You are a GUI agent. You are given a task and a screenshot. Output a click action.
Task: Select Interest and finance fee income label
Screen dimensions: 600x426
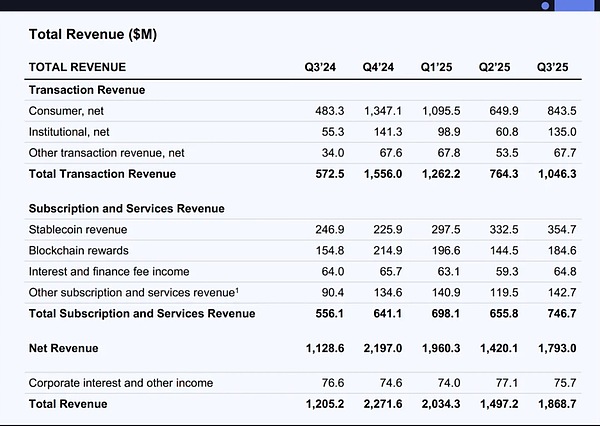click(109, 271)
